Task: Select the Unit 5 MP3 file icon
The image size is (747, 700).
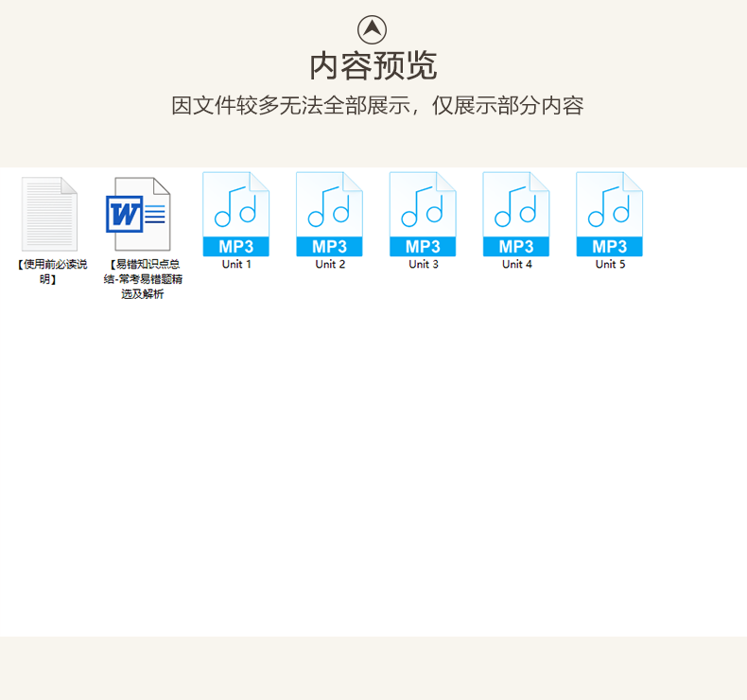Action: click(609, 215)
